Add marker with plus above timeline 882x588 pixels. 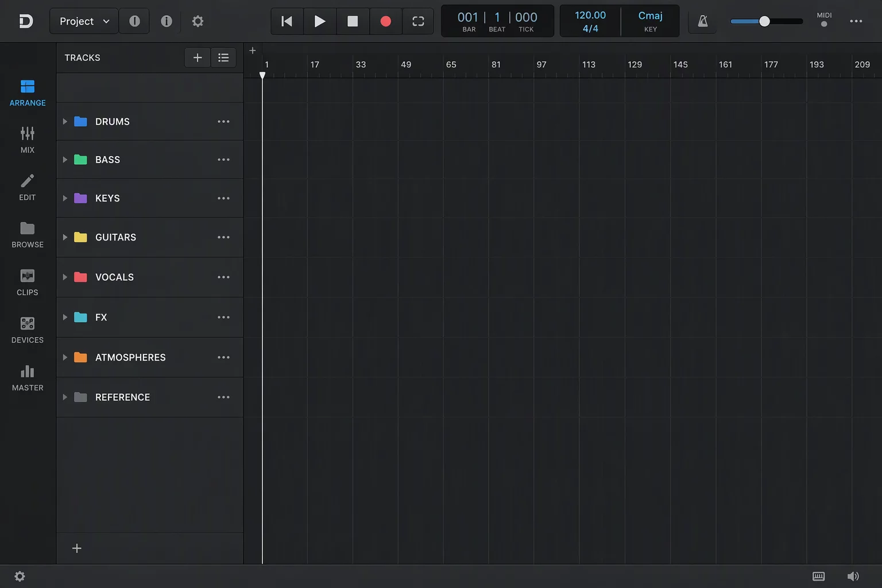[253, 51]
